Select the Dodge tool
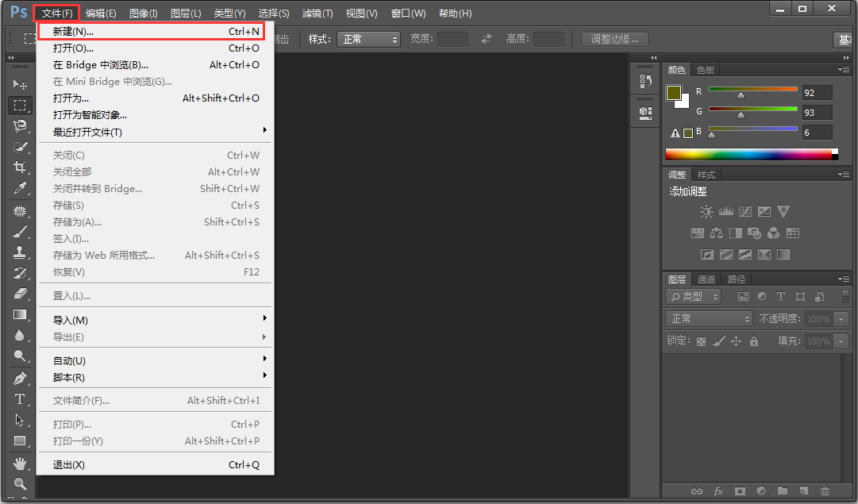 (x=20, y=356)
